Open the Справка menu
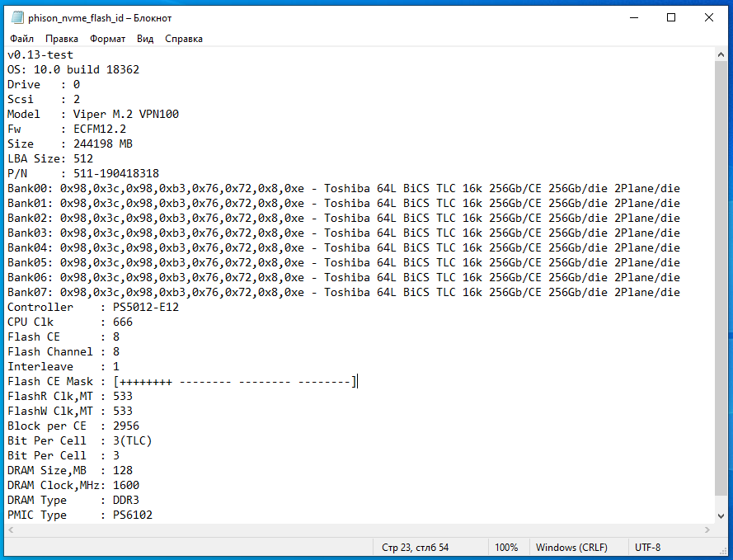The height and width of the screenshot is (560, 733). click(x=184, y=39)
